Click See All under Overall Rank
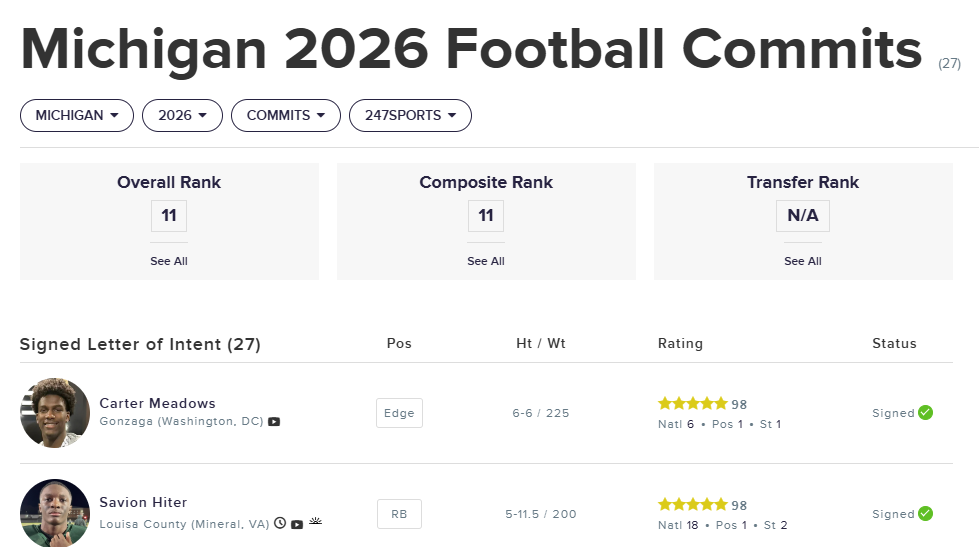 pos(169,261)
